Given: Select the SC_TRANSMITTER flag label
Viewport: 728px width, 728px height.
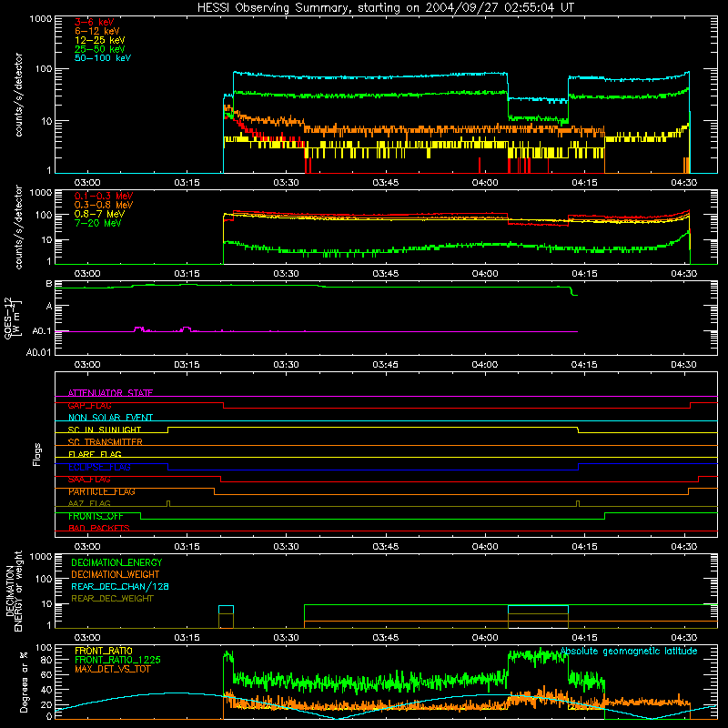Looking at the screenshot, I should click(x=106, y=442).
